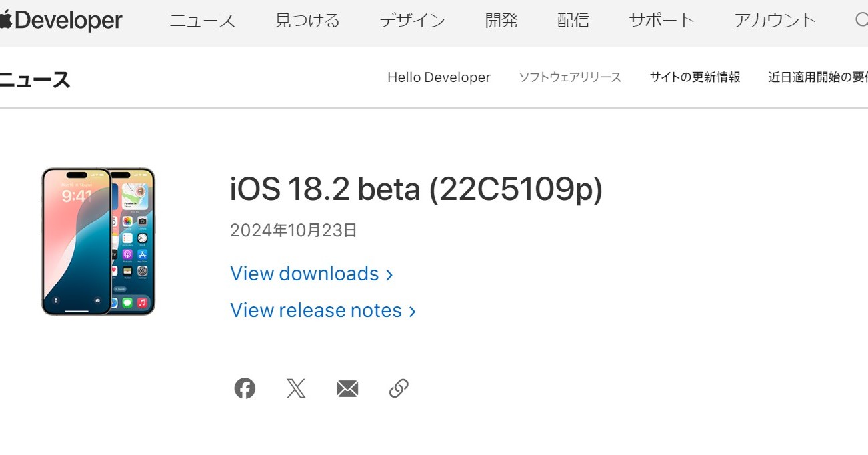Switch to the ソフトウェアリリース tab
This screenshot has height=455, width=868.
[x=569, y=77]
